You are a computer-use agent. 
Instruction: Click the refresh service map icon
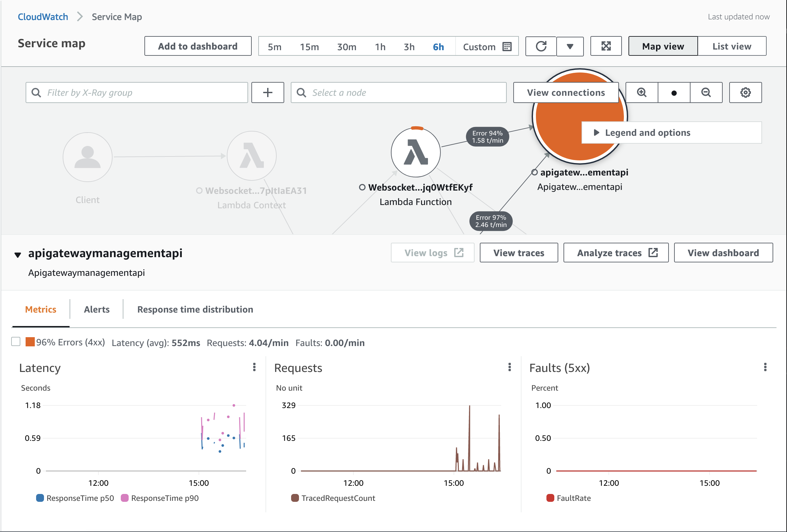541,46
